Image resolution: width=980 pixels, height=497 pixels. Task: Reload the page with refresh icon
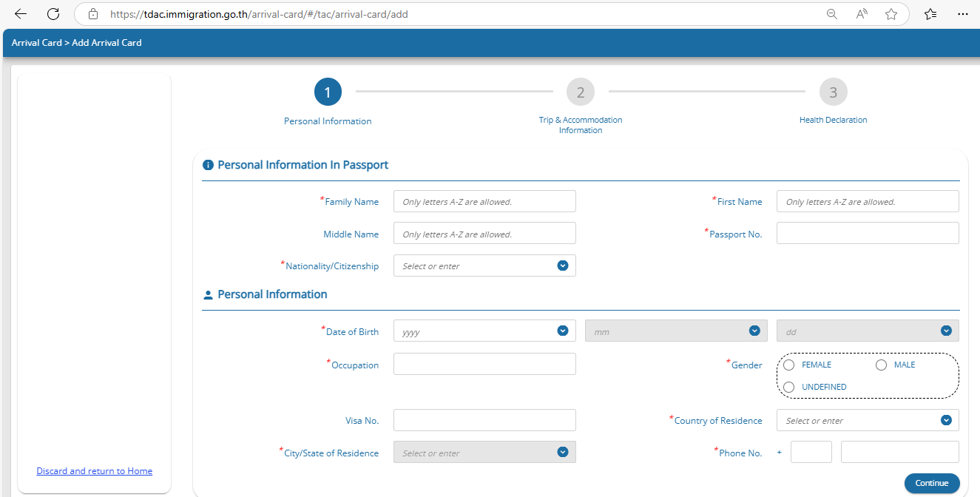tap(53, 14)
